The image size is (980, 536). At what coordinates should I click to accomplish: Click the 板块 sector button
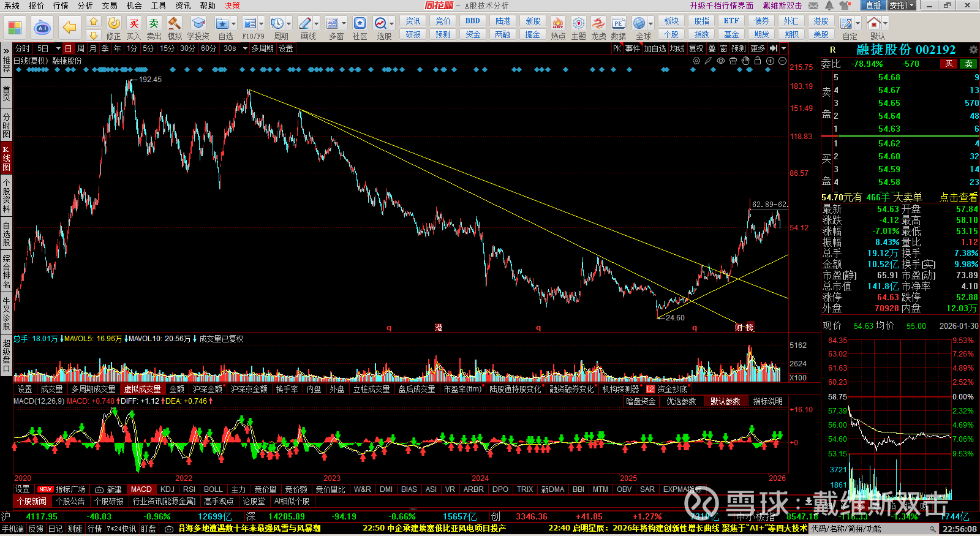point(672,21)
